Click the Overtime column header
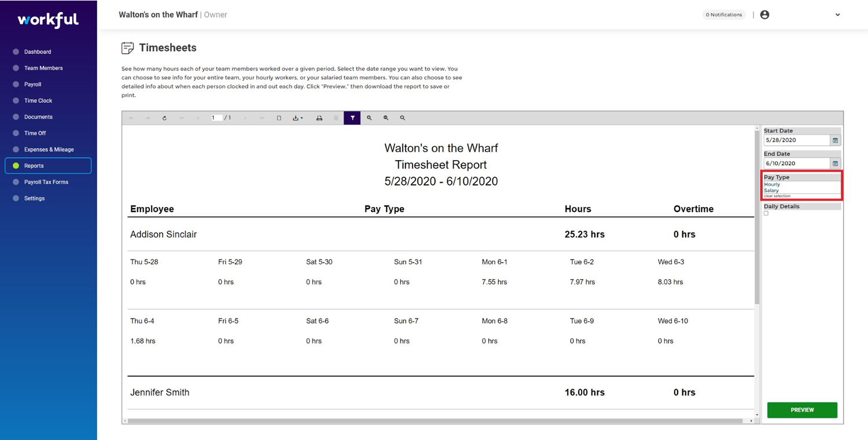 [x=693, y=209]
